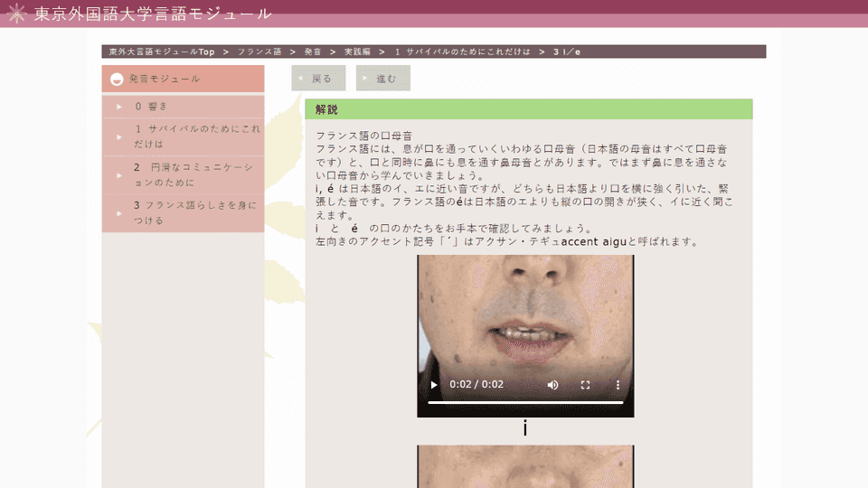Open more options menu on i video
Viewport: 868px width, 488px height.
pos(618,385)
